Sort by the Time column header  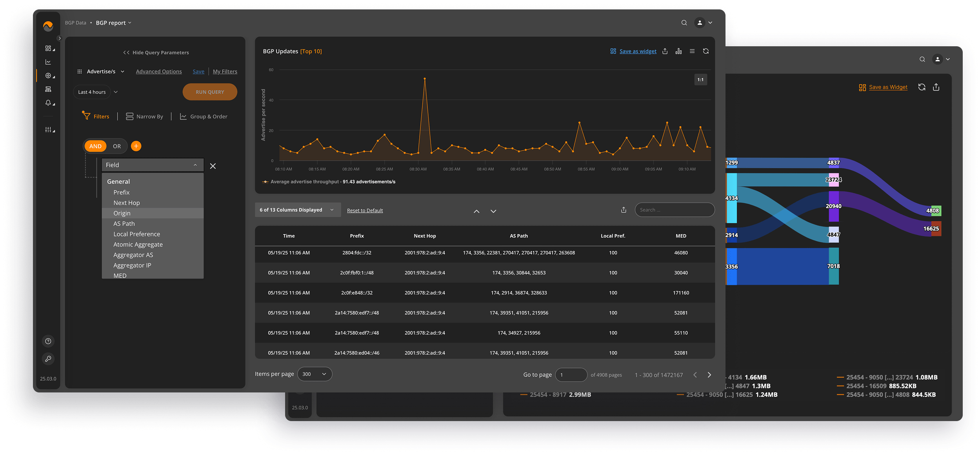289,236
